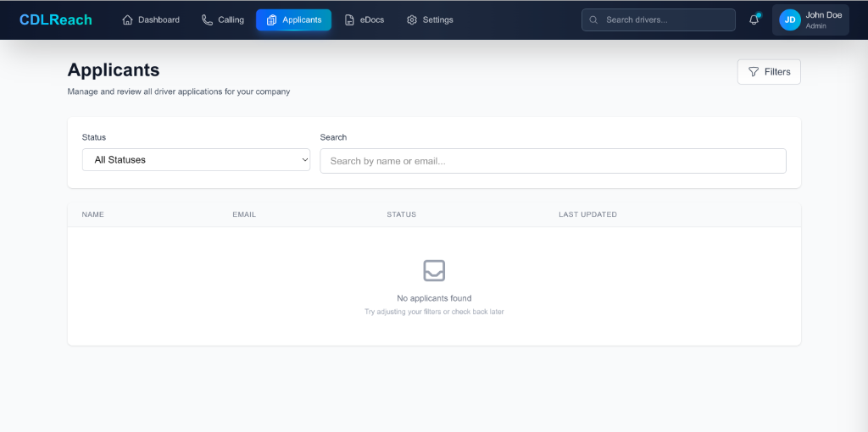The image size is (868, 432).
Task: Open notifications via the bell icon
Action: tap(754, 19)
